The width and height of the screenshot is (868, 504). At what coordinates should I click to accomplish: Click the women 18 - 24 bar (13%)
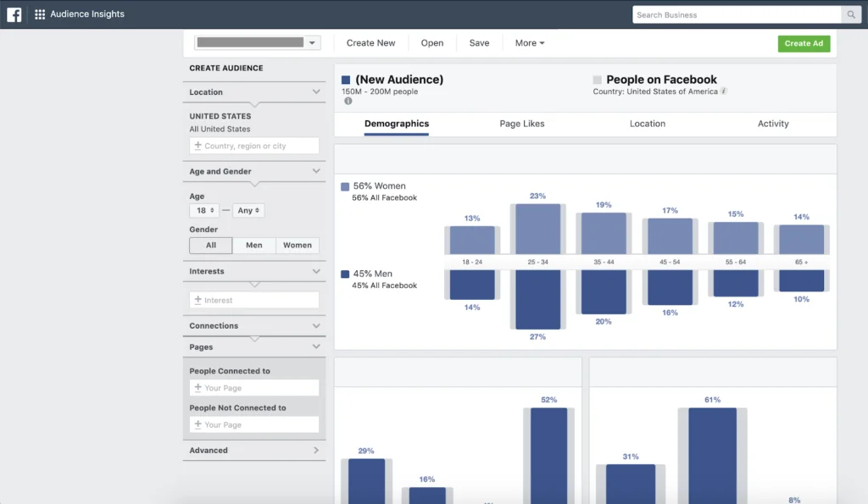[x=472, y=240]
